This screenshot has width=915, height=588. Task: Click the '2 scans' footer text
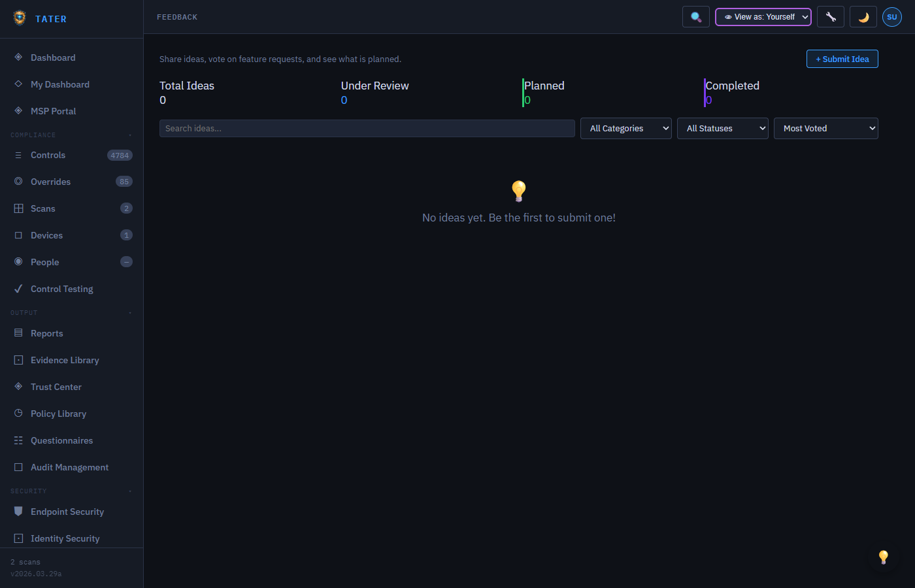coord(25,562)
